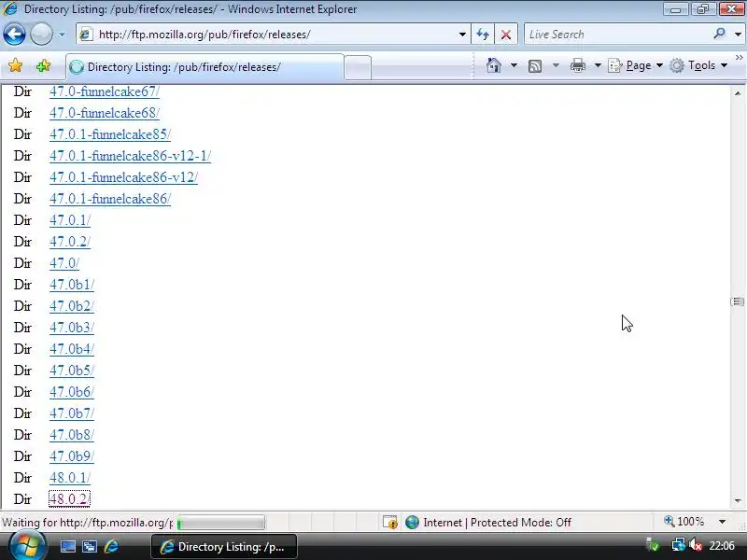Screen dimensions: 747x560
Task: Open the Tools menu
Action: (x=698, y=65)
